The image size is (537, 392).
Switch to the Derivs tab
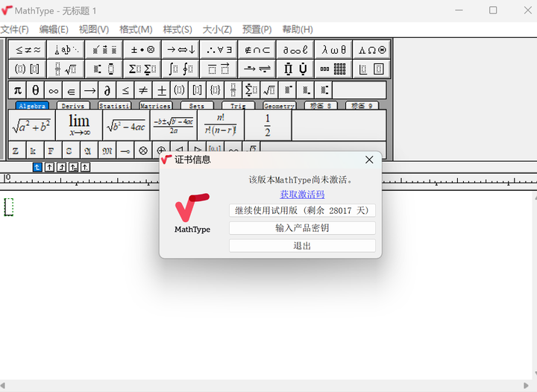pyautogui.click(x=73, y=106)
